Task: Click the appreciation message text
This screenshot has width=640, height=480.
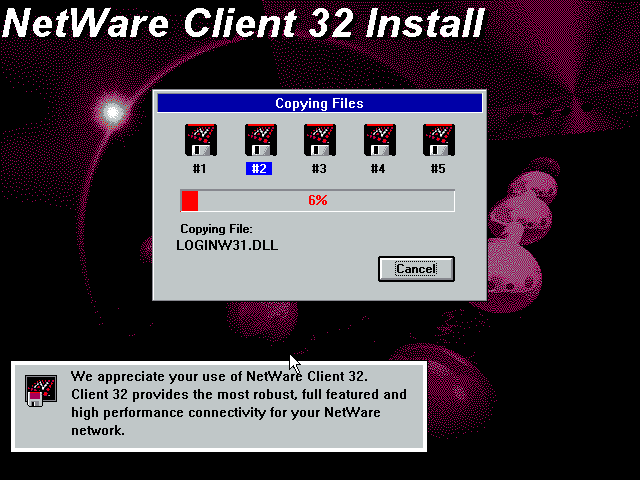Action: pos(239,403)
